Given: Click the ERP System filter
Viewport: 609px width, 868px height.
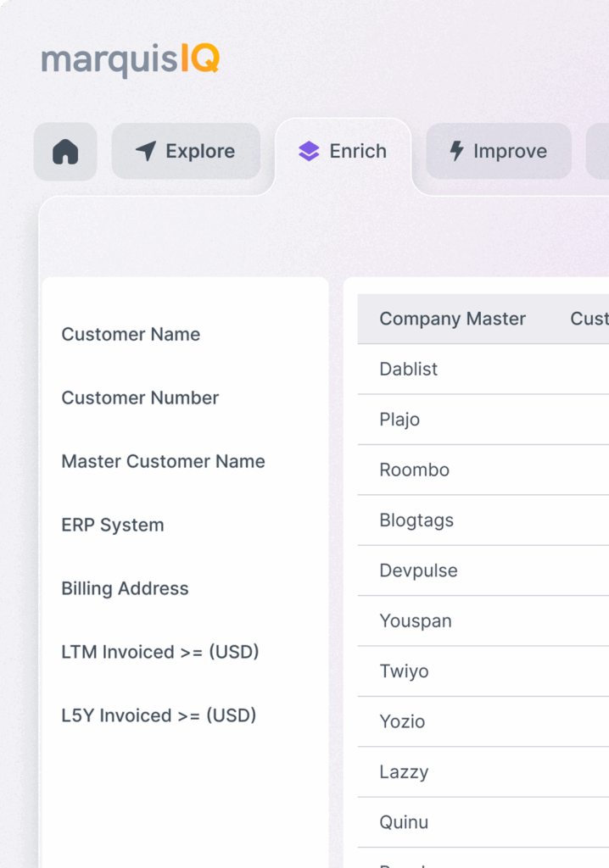Looking at the screenshot, I should (x=113, y=525).
